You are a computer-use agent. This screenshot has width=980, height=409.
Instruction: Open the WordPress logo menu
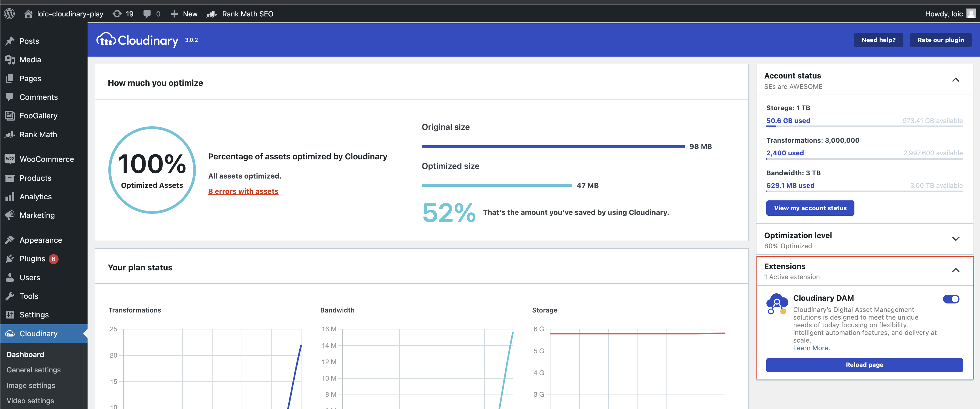pos(10,14)
